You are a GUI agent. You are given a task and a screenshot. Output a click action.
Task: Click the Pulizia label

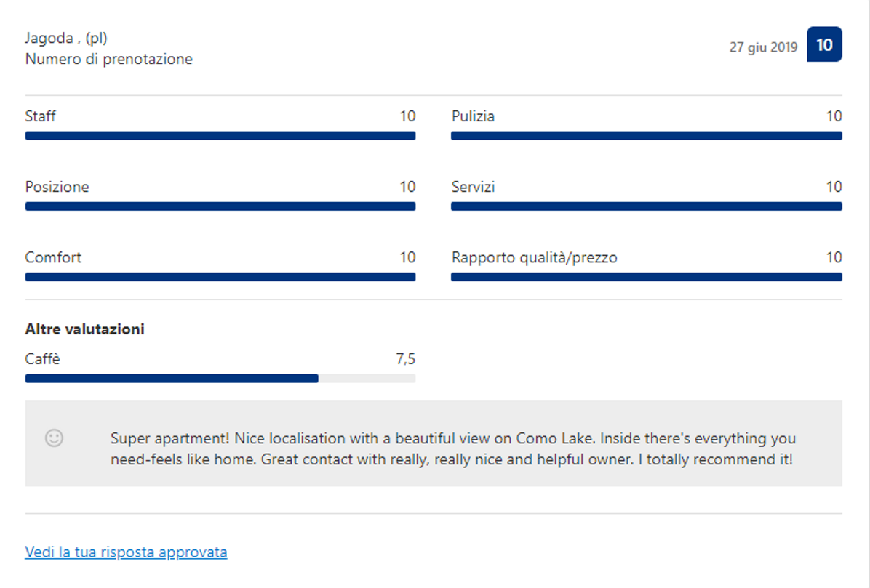click(x=473, y=116)
